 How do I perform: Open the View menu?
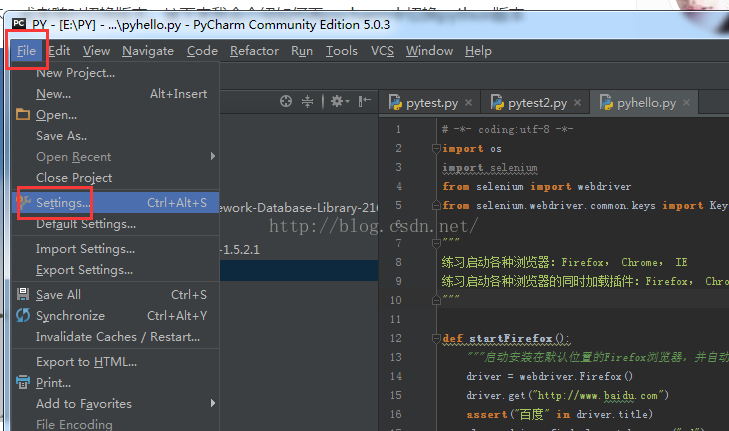click(96, 51)
